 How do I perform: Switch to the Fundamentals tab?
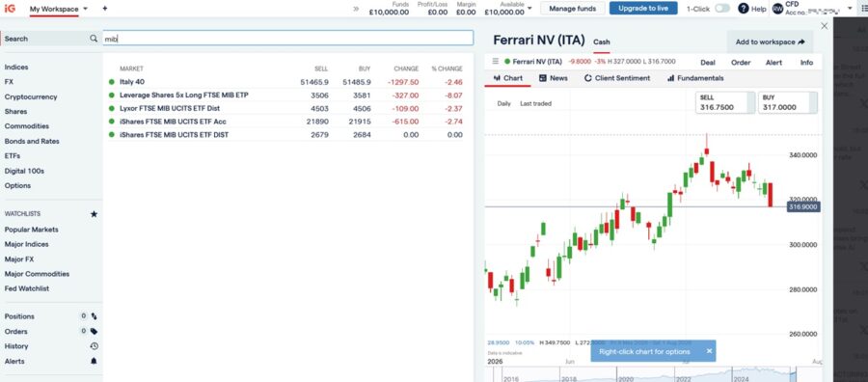[x=695, y=78]
